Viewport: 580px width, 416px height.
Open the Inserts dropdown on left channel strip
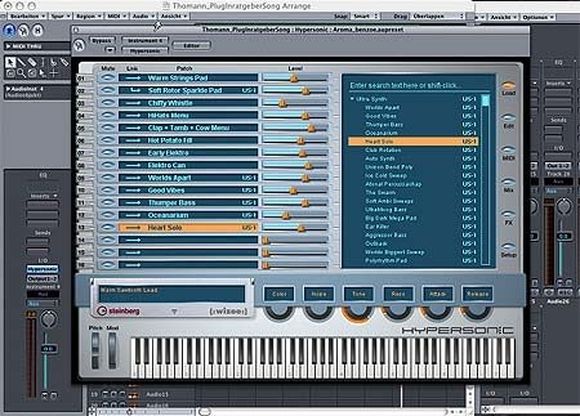tap(44, 196)
